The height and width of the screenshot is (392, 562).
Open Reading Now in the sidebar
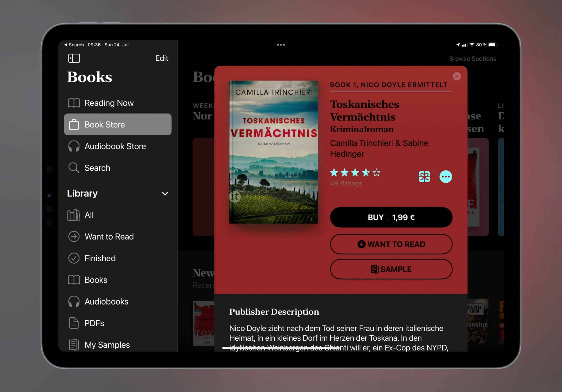[118, 103]
